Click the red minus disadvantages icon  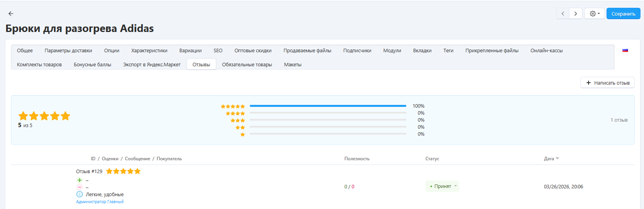click(80, 187)
